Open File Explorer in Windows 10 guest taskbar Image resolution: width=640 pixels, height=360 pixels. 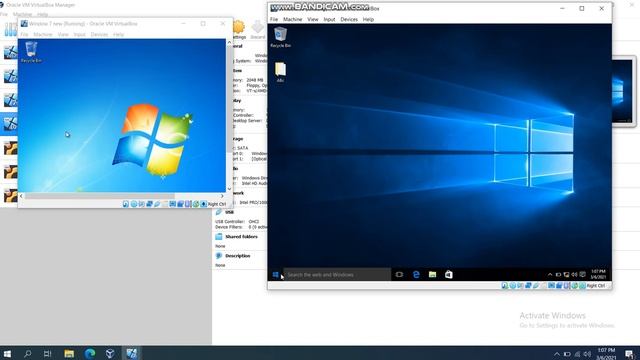[x=432, y=275]
